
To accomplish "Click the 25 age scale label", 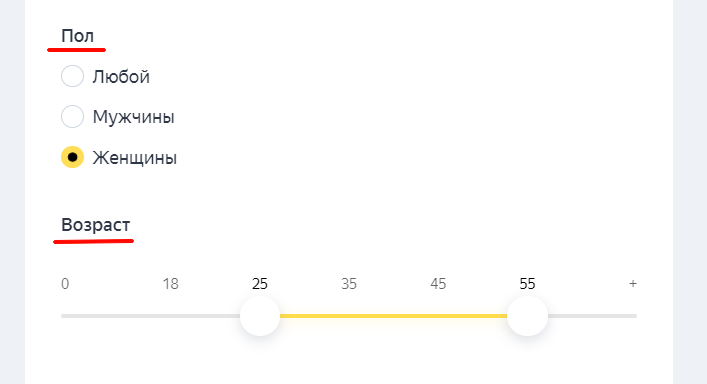I will pos(260,284).
